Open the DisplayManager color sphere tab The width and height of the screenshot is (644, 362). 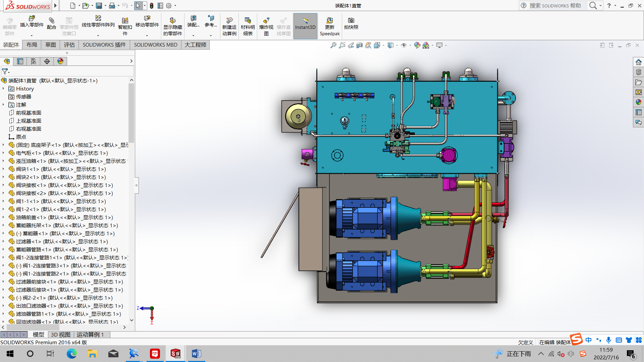coord(60,61)
